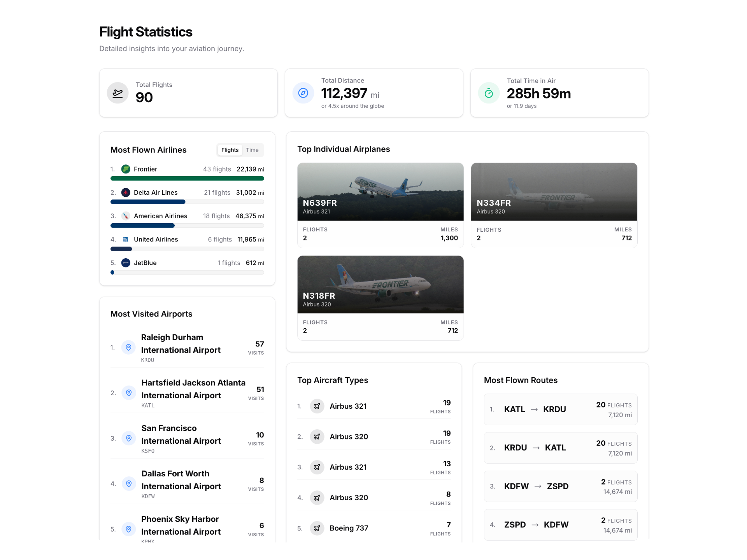747x560 pixels.
Task: Click the 112,397 total distance value
Action: tap(344, 93)
